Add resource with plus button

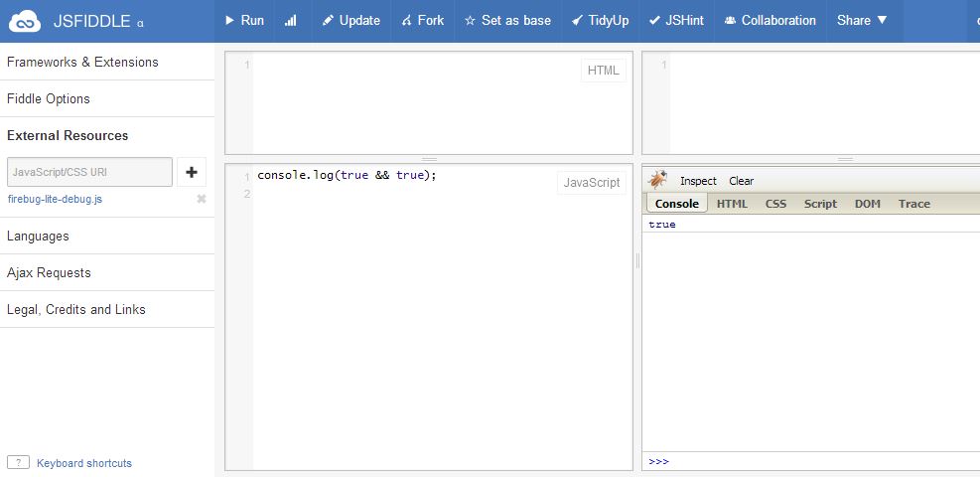(x=192, y=172)
